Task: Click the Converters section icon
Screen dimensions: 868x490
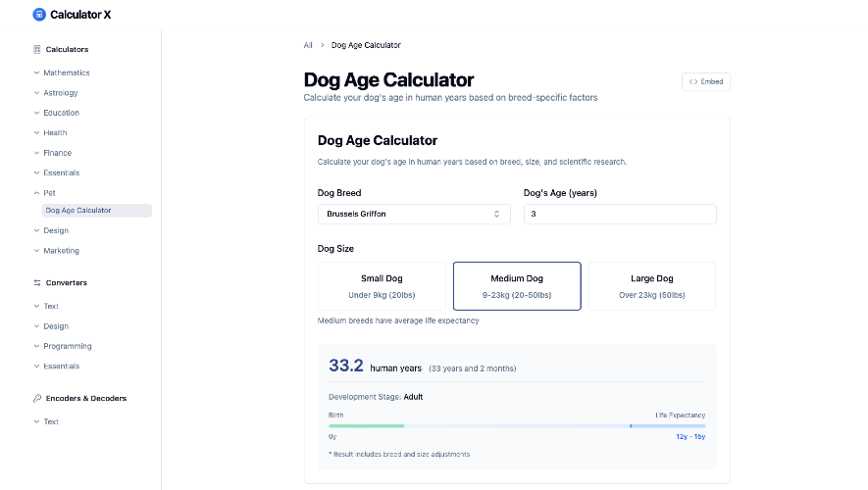Action: pos(37,282)
